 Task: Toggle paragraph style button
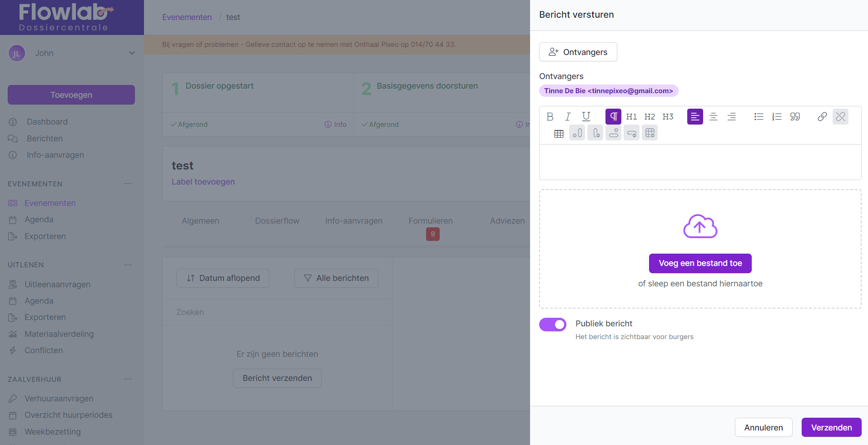point(613,117)
